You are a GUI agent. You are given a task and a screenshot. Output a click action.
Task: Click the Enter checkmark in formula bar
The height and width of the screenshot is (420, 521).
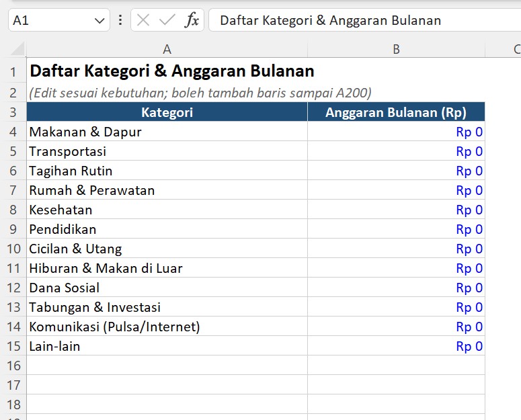coord(167,20)
